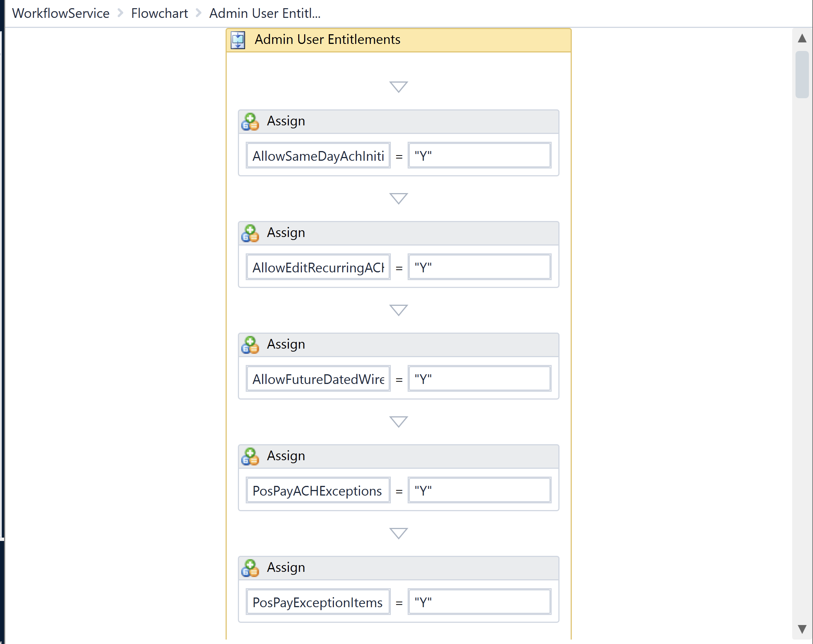Click insertion triangle above first Assign activity
This screenshot has width=813, height=644.
pyautogui.click(x=398, y=86)
